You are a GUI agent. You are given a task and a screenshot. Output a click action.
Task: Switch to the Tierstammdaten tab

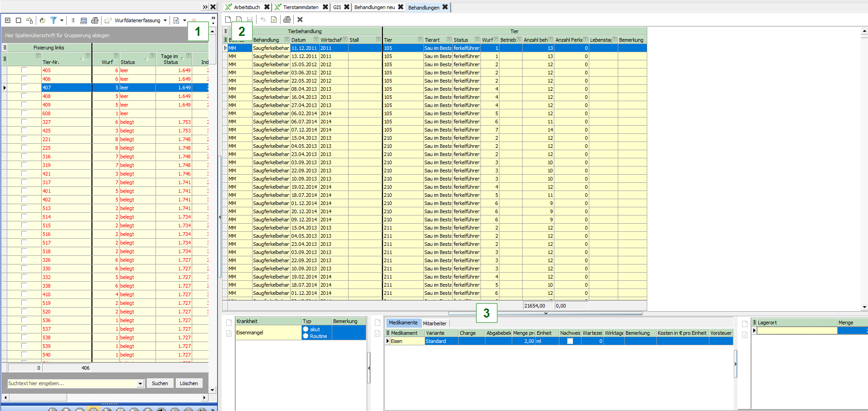coord(300,7)
